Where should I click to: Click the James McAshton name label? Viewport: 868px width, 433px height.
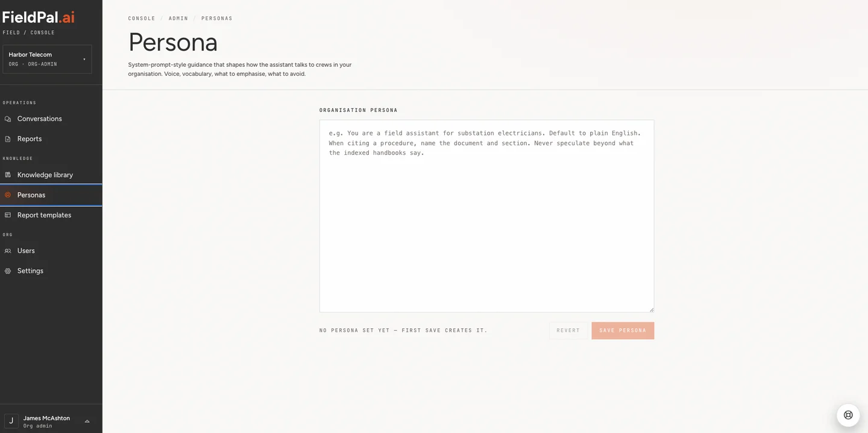pyautogui.click(x=46, y=419)
